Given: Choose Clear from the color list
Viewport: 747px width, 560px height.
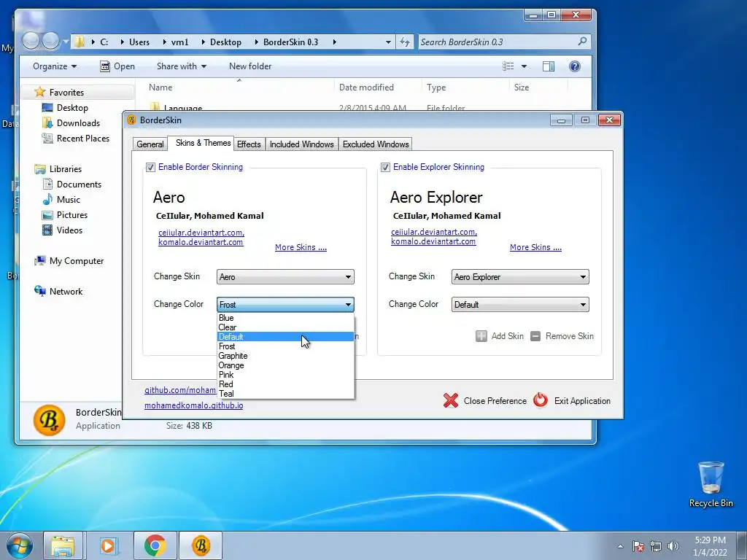Looking at the screenshot, I should (x=285, y=327).
